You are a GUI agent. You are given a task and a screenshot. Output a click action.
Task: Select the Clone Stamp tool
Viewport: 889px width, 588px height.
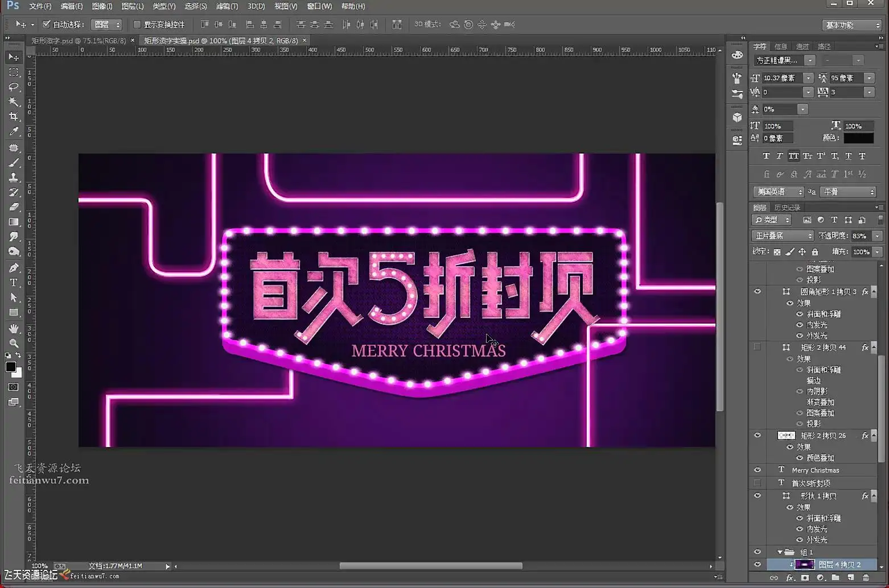(14, 177)
